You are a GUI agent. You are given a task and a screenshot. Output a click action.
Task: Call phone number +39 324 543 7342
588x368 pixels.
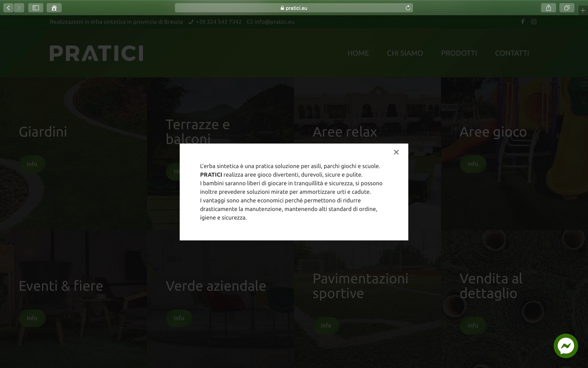[218, 22]
